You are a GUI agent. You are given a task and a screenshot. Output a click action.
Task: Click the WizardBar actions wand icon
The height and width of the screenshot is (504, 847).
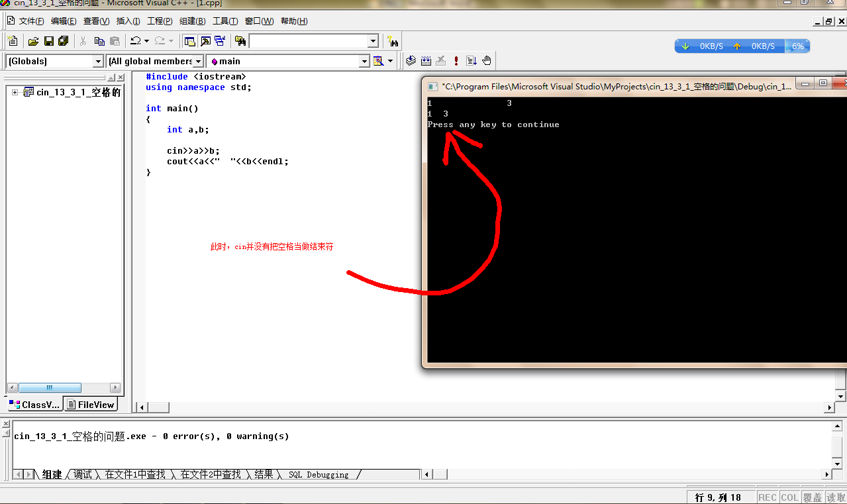coord(379,61)
